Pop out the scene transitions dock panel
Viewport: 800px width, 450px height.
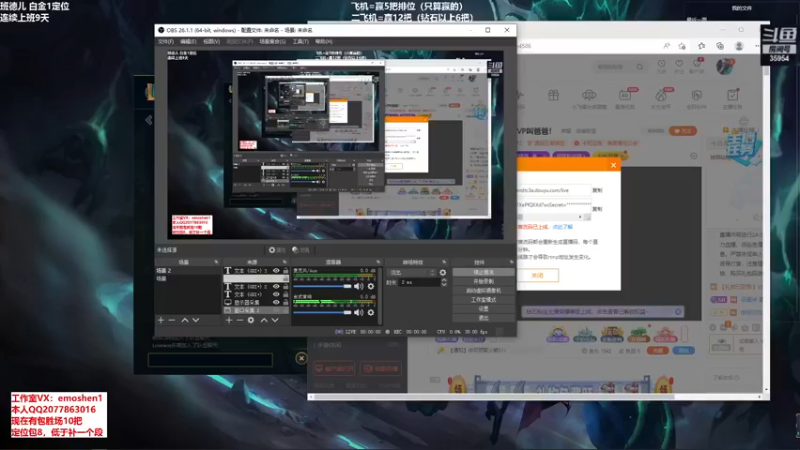[444, 262]
